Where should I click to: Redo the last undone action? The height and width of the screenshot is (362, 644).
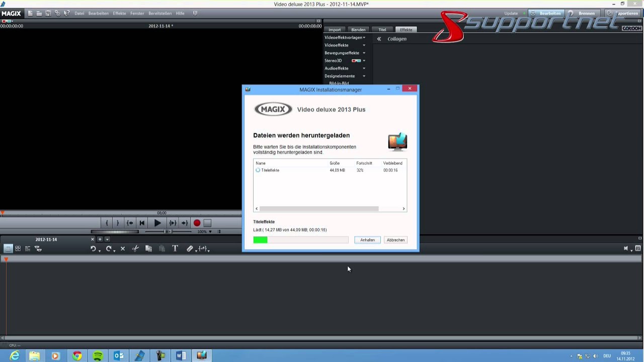click(108, 248)
